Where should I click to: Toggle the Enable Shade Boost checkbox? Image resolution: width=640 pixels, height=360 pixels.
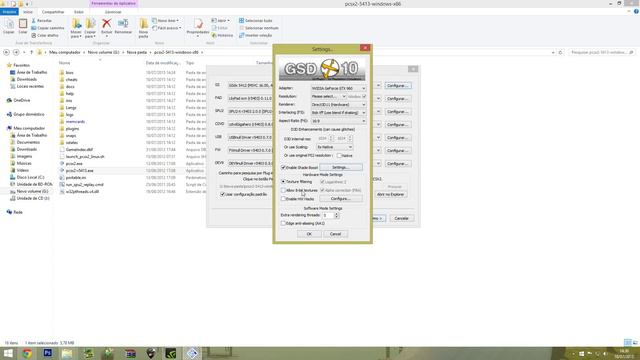click(283, 167)
